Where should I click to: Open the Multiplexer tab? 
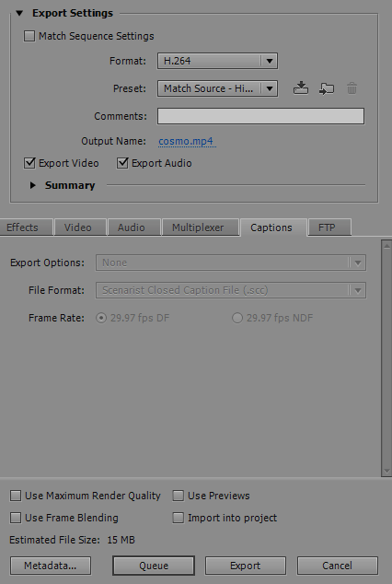198,228
